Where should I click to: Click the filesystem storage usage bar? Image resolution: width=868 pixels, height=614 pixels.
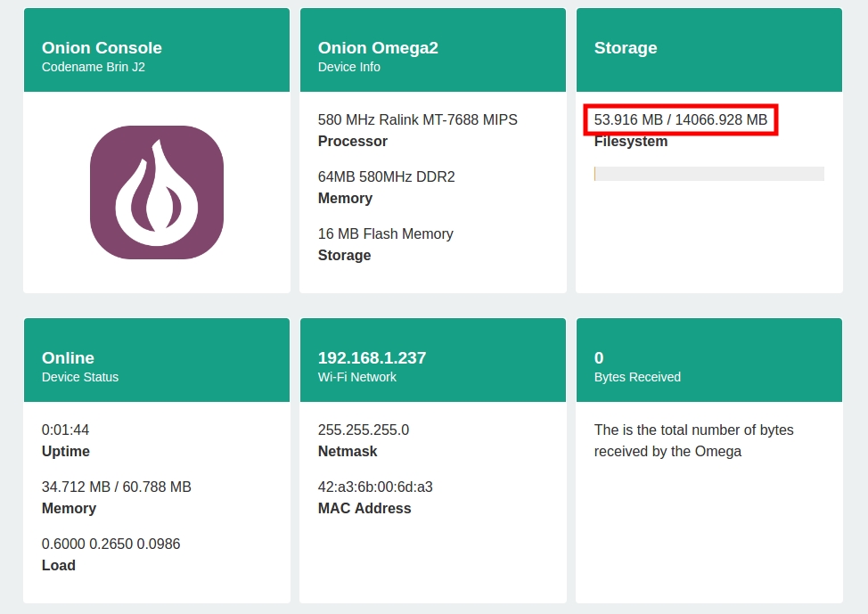coord(709,173)
